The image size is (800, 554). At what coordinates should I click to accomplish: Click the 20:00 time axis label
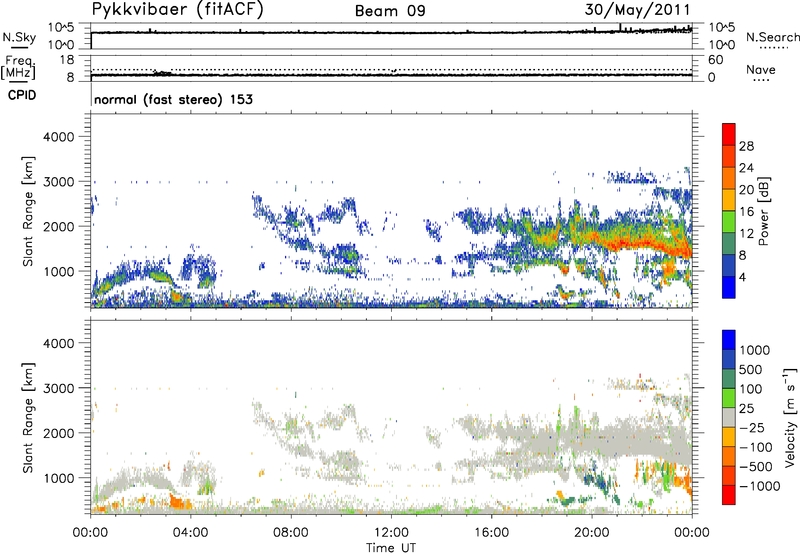tap(591, 533)
